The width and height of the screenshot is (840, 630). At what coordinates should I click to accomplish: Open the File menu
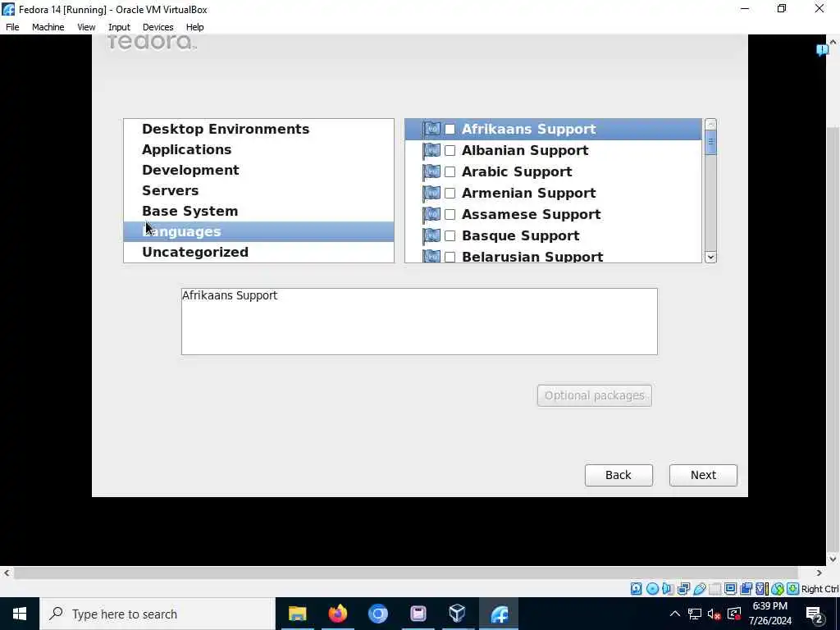click(12, 27)
